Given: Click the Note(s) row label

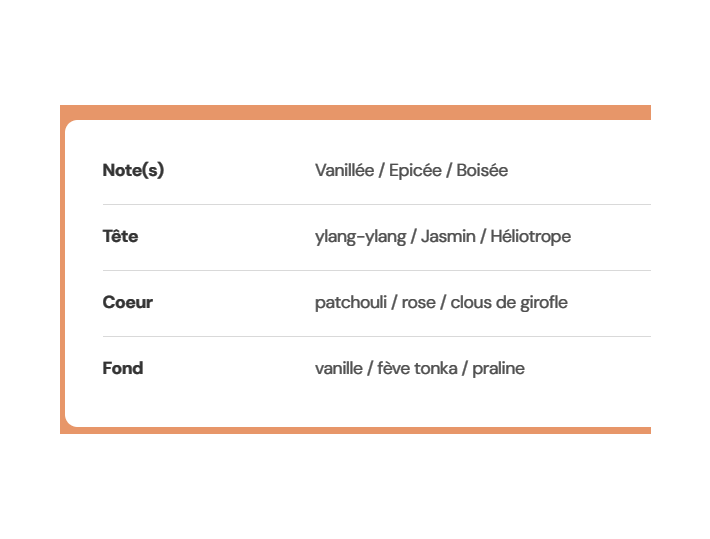Looking at the screenshot, I should click(x=133, y=170).
